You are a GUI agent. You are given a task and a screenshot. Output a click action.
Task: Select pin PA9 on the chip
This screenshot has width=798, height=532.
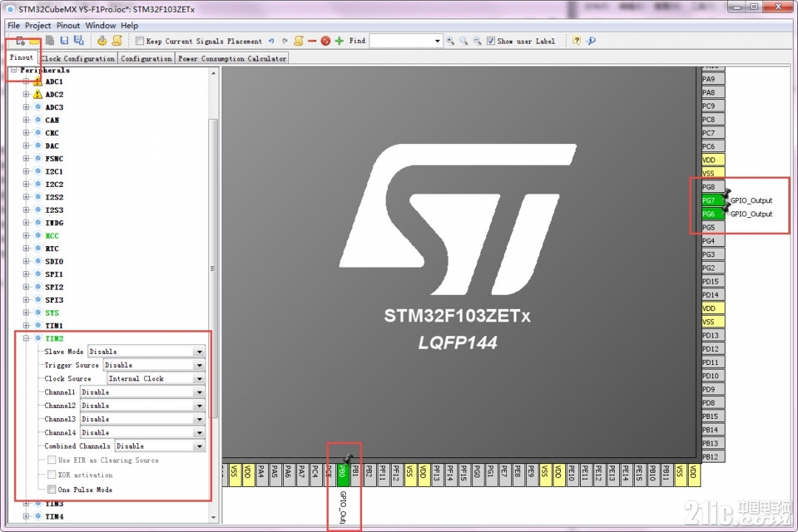[713, 79]
